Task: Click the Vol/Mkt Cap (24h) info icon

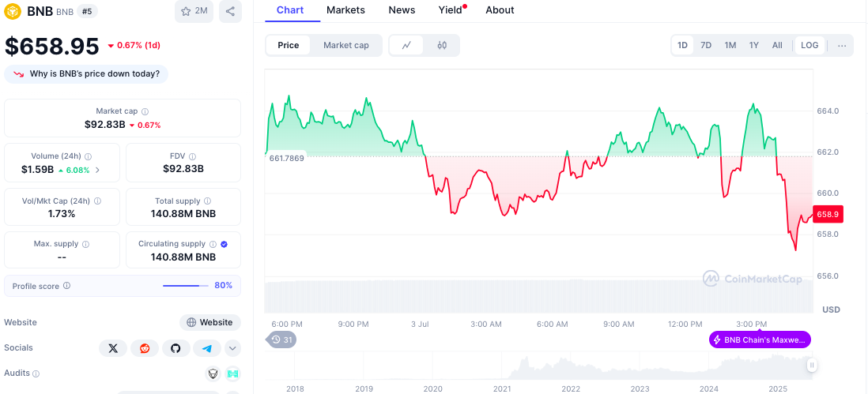Action: 97,201
